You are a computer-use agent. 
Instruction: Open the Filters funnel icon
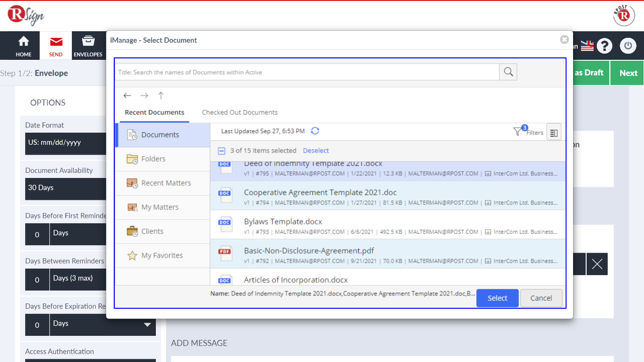coord(518,132)
